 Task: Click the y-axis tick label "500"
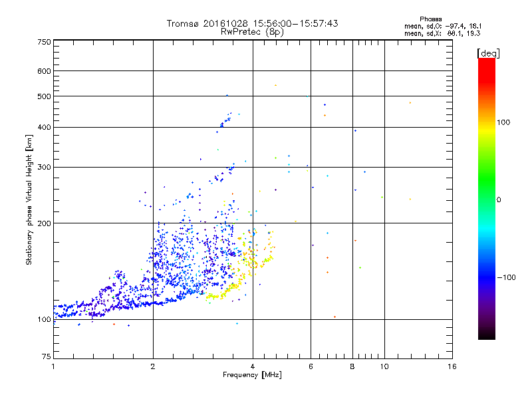[44, 96]
